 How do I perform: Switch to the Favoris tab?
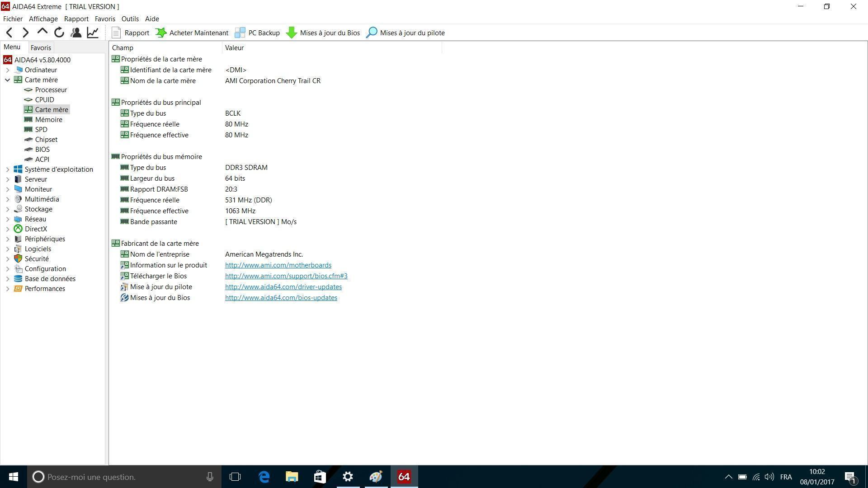point(41,47)
